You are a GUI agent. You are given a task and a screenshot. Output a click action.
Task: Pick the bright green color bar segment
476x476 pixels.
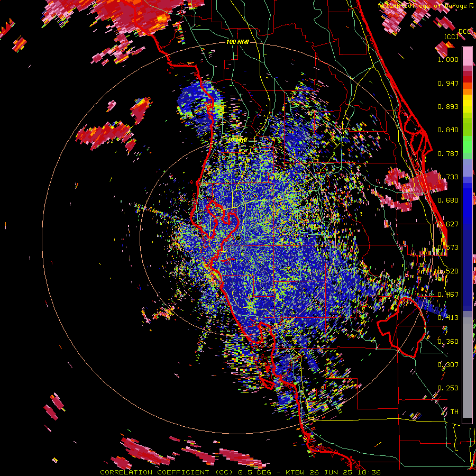pyautogui.click(x=467, y=144)
